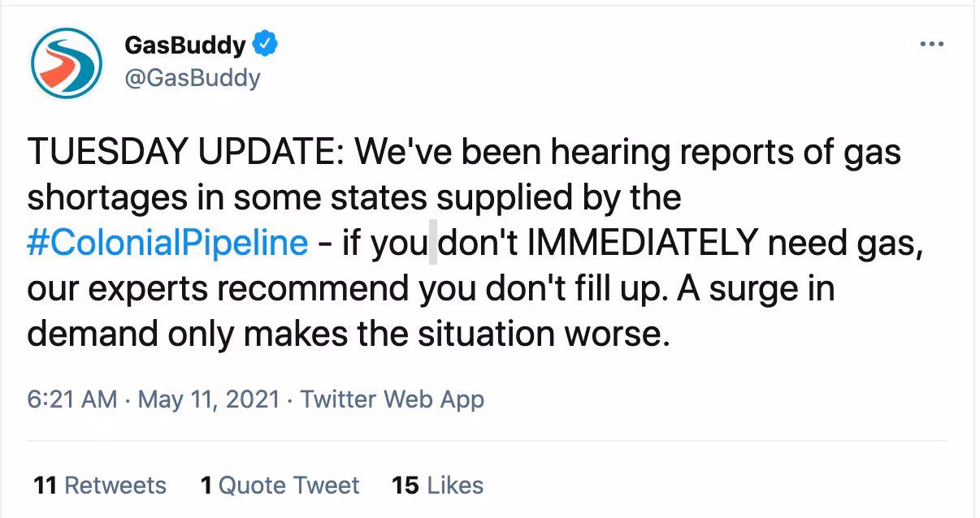Open the #ColonialPipeline hashtag
The width and height of the screenshot is (980, 518).
pyautogui.click(x=167, y=244)
